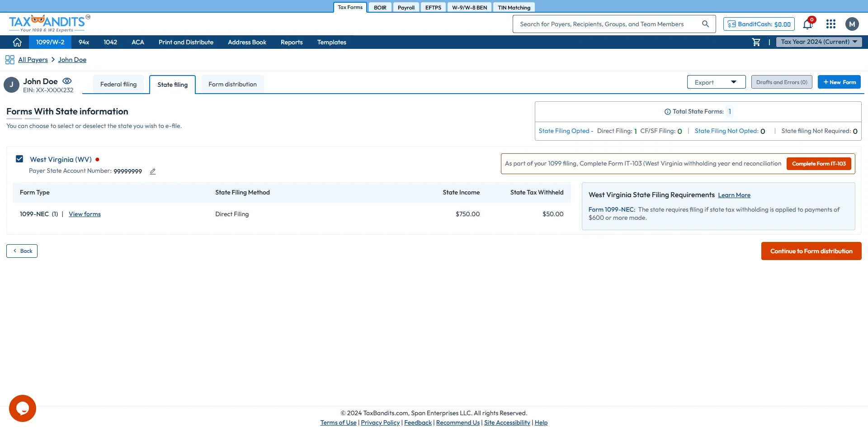Open Terms of Use footer link
Viewport: 868px width, 431px height.
[x=338, y=422]
